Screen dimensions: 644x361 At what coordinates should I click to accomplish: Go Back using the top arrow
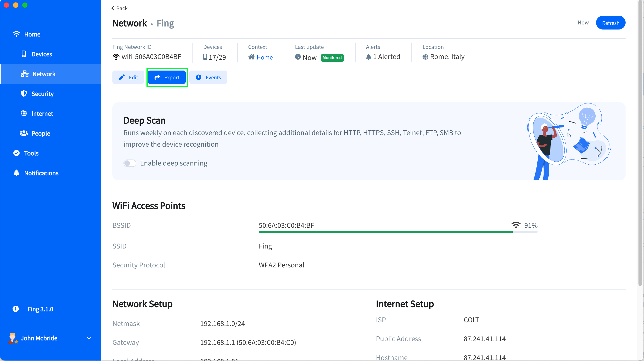[x=119, y=8]
